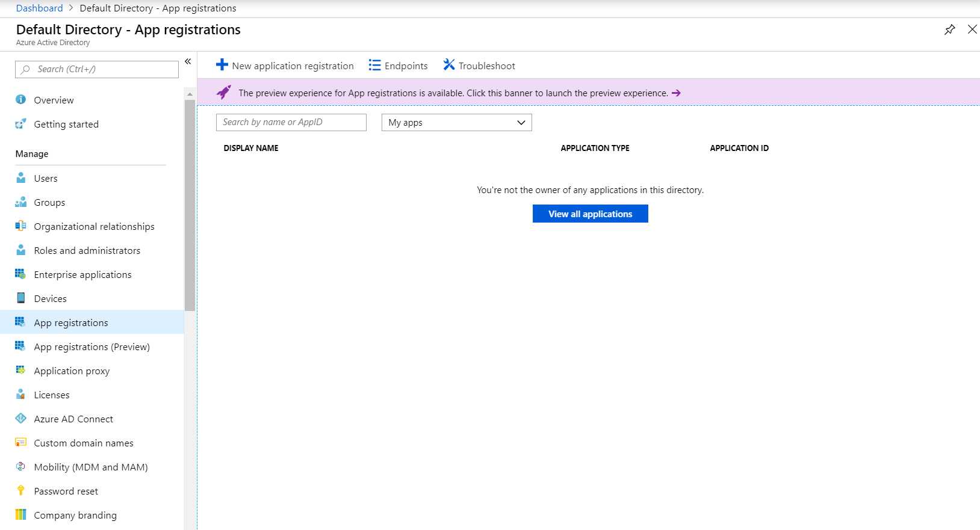The width and height of the screenshot is (980, 530).
Task: Click the Groups icon in sidebar
Action: click(x=20, y=202)
